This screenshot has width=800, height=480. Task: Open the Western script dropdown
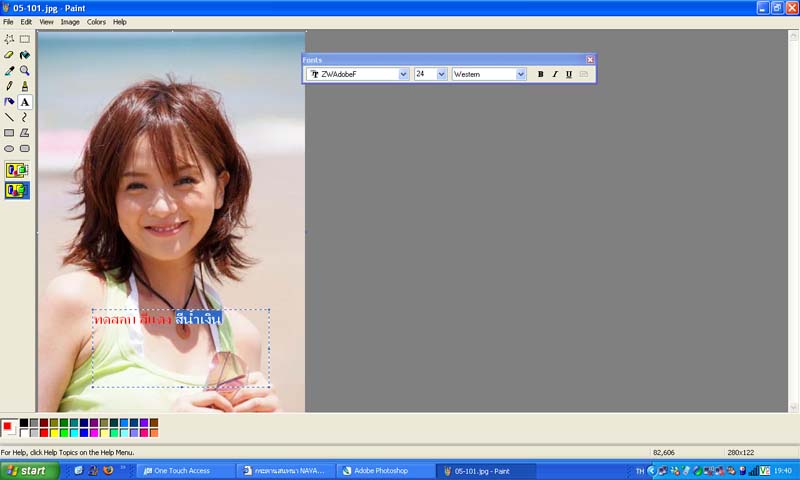[x=521, y=74]
